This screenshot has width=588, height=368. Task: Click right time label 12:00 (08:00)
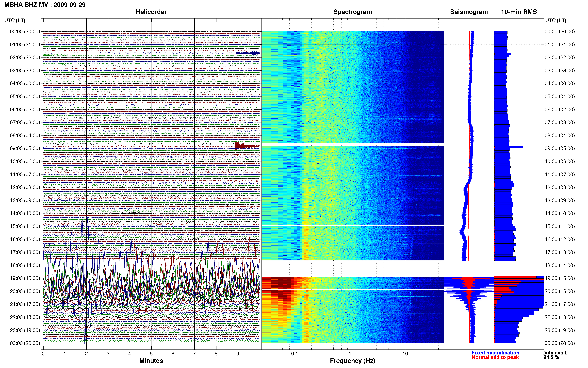click(x=560, y=187)
